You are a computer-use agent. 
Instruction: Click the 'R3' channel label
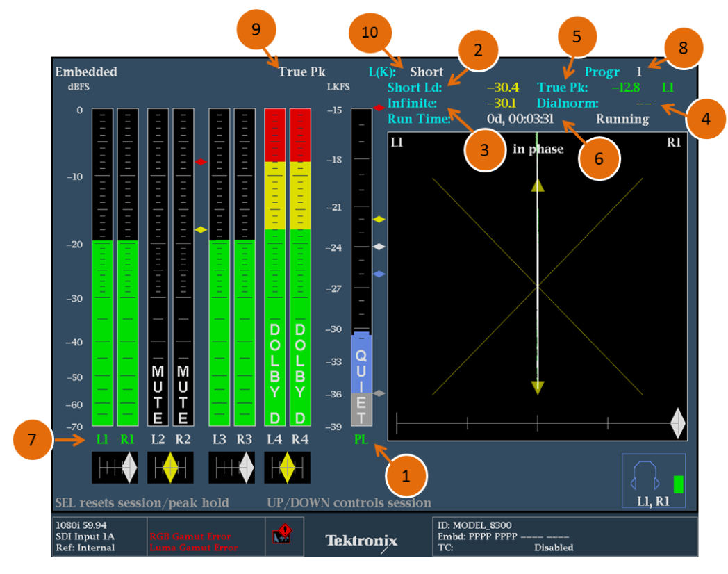point(245,439)
